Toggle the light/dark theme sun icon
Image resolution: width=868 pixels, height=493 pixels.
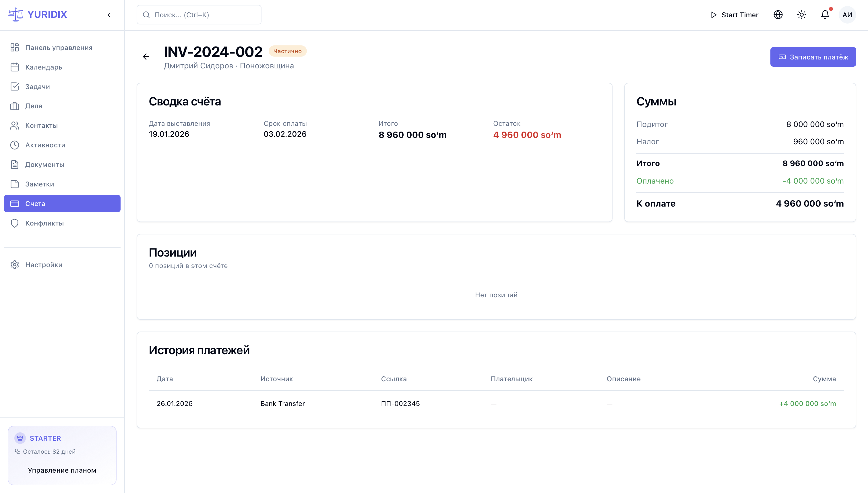click(x=801, y=15)
